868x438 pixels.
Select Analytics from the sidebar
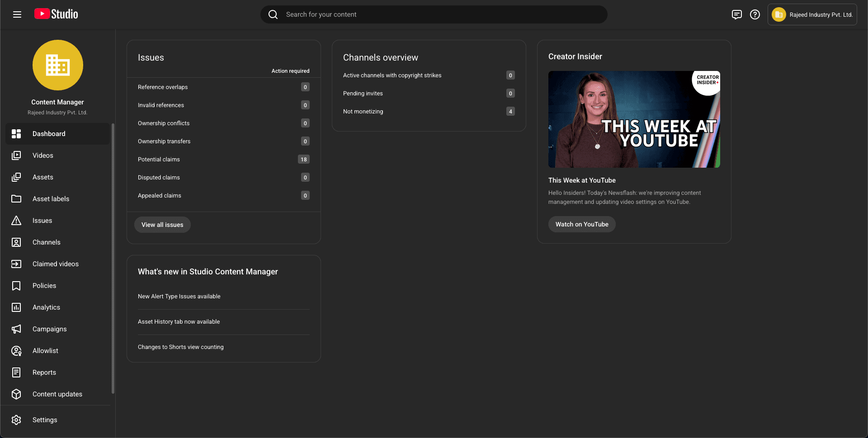(58, 307)
